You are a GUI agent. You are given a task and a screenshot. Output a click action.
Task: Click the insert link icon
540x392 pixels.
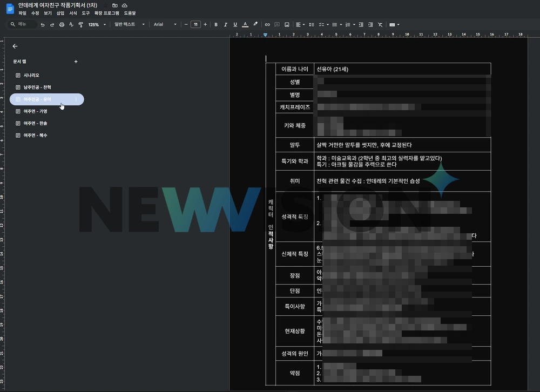267,25
